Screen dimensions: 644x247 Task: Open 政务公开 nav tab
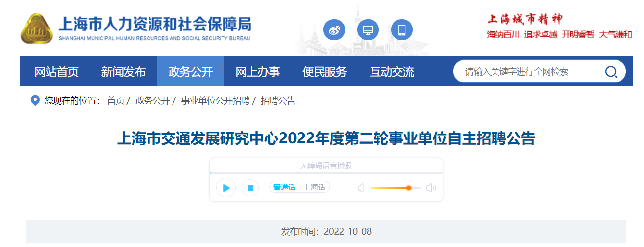pyautogui.click(x=190, y=71)
